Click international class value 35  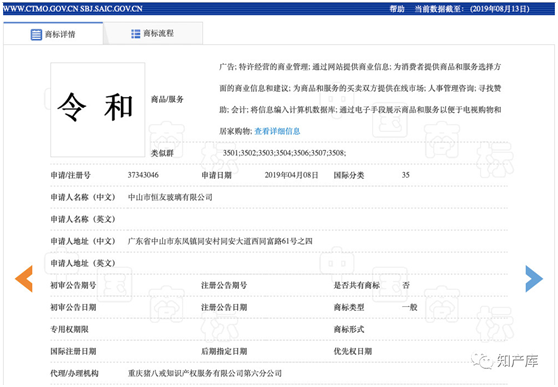(406, 175)
